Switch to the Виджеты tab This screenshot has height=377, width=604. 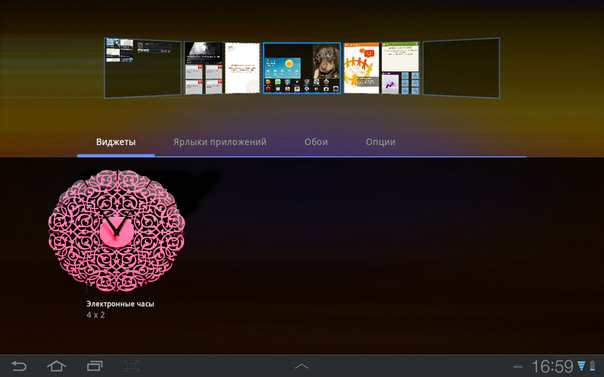[116, 142]
